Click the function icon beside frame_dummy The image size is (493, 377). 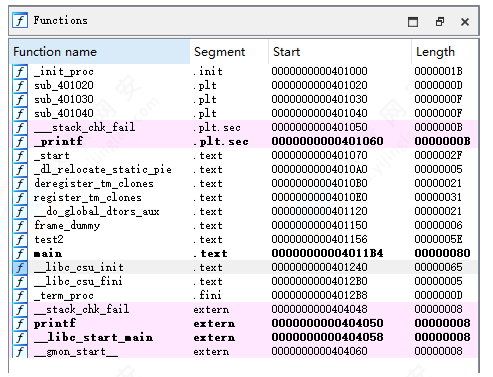pos(20,225)
